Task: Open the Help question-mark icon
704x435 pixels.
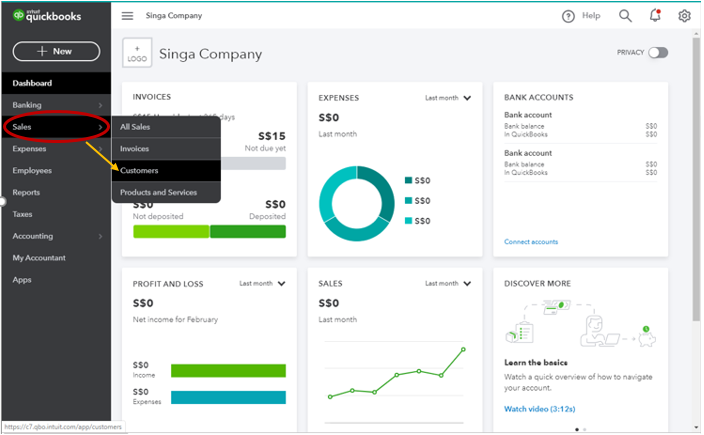Action: [568, 16]
